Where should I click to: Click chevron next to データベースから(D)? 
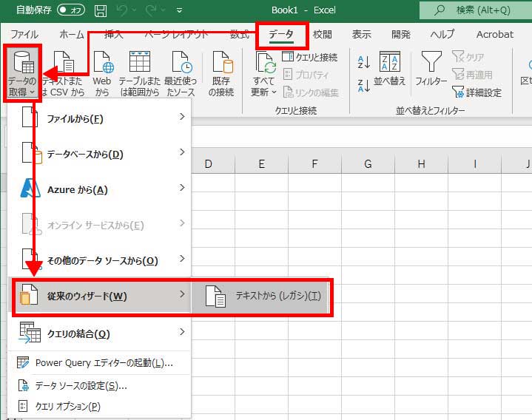coord(182,152)
